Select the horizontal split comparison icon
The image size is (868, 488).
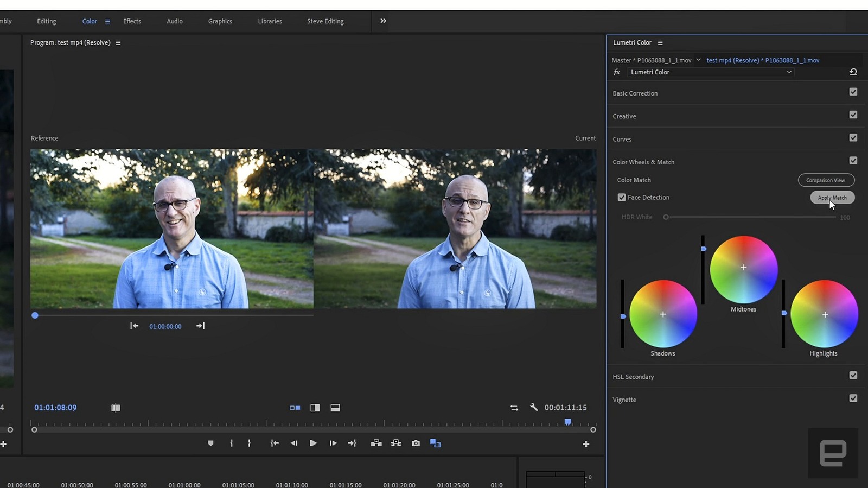click(335, 408)
